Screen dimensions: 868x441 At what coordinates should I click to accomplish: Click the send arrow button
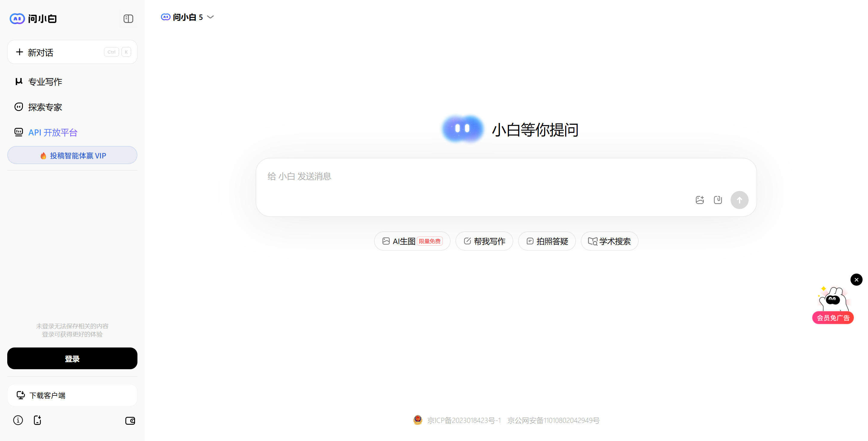tap(739, 200)
